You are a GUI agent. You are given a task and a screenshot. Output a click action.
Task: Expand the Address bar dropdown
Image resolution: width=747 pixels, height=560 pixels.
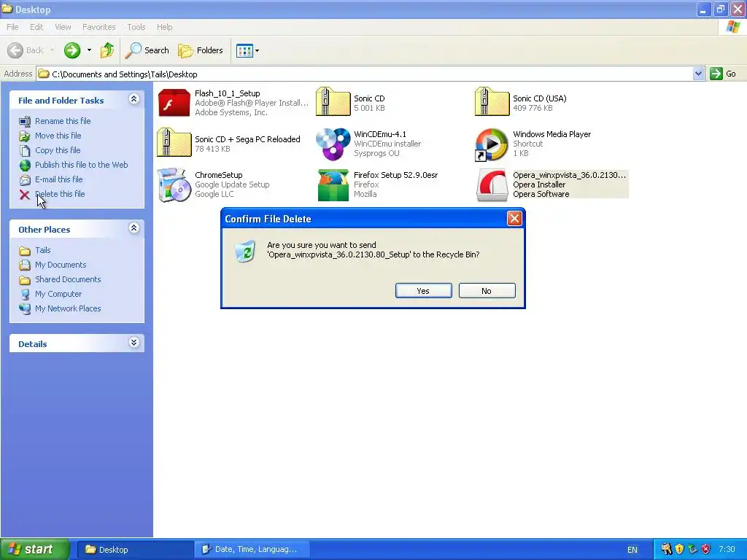(x=698, y=74)
